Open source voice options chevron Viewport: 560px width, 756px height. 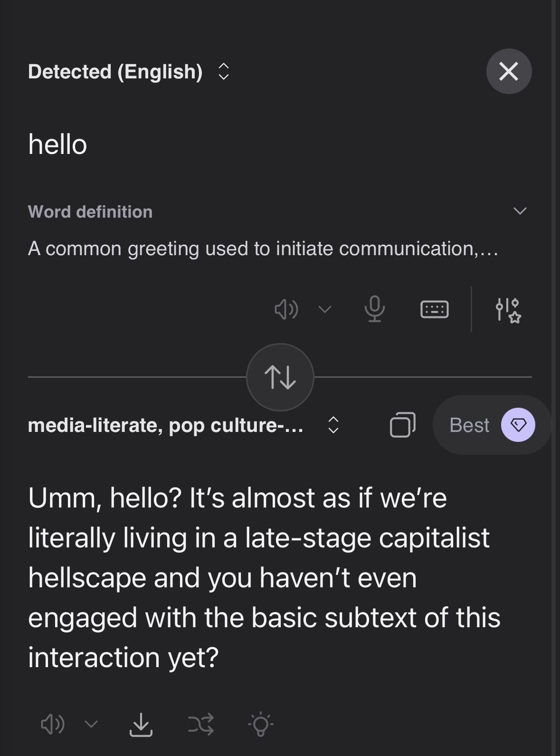pyautogui.click(x=325, y=310)
